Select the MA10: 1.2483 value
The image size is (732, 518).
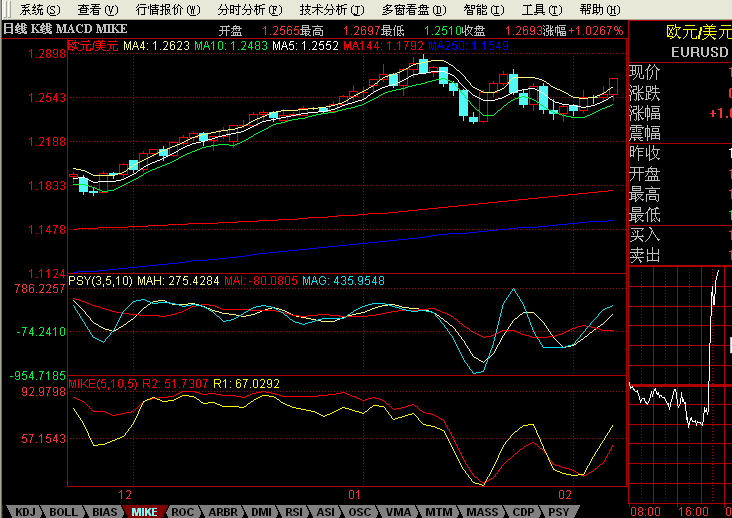pos(231,46)
